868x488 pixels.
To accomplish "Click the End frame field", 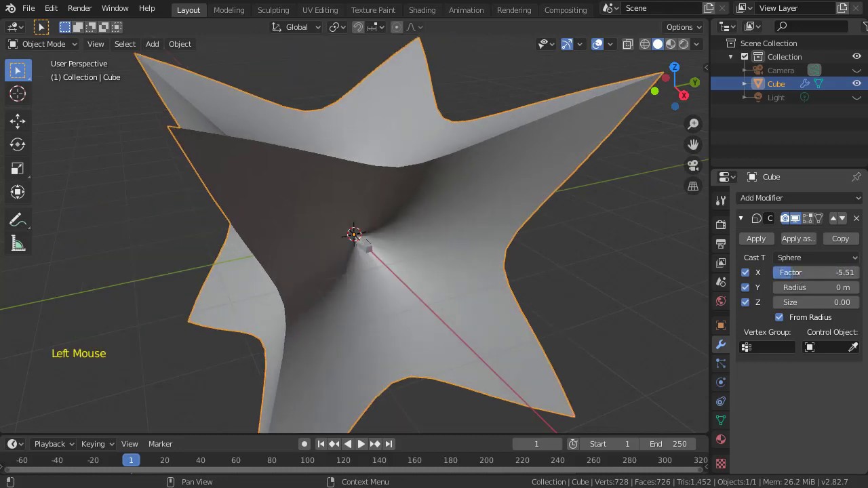I will 668,444.
